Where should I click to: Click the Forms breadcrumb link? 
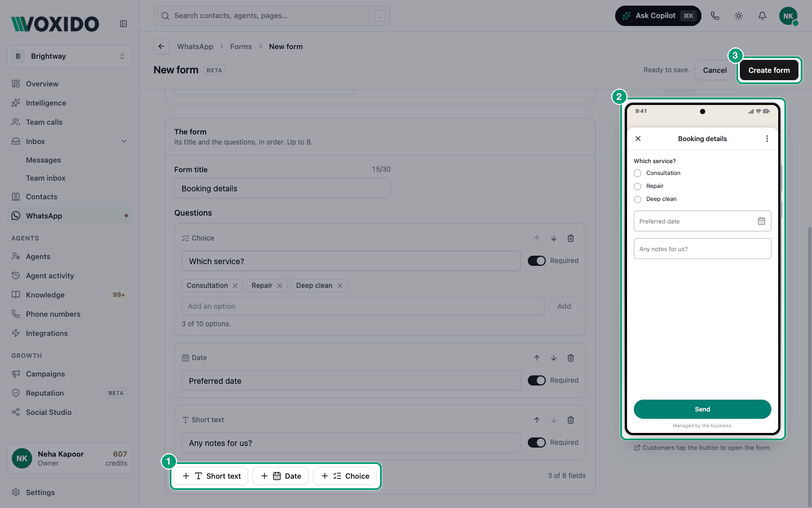point(241,46)
